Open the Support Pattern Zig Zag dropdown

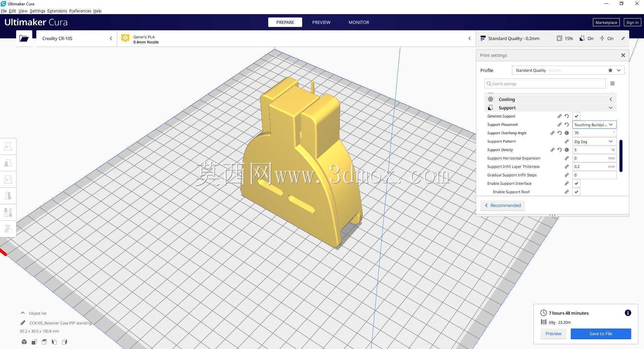click(594, 141)
